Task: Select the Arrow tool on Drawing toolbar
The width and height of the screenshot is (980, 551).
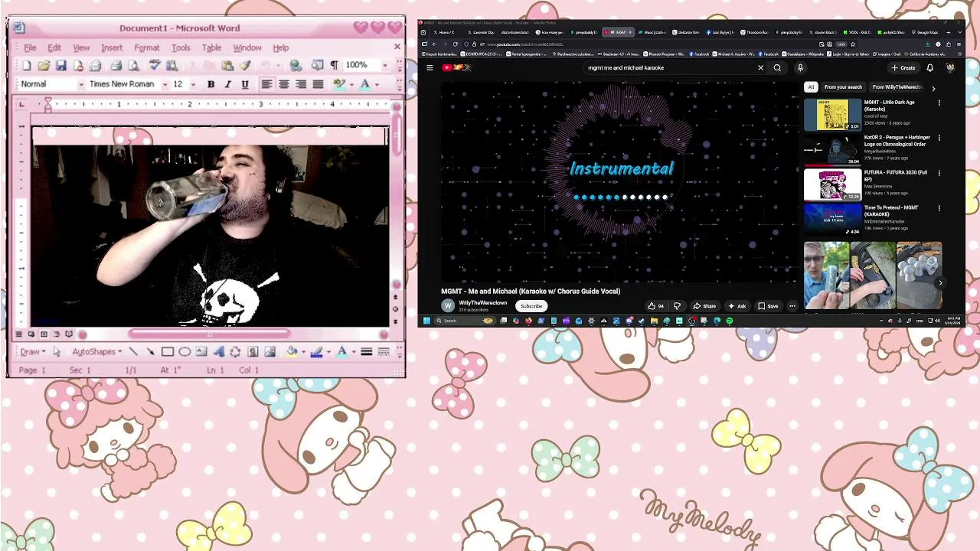Action: pyautogui.click(x=150, y=352)
